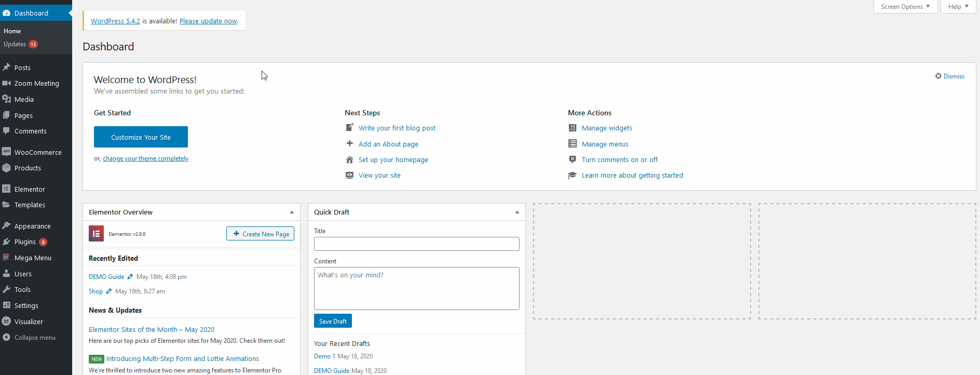Click the WooCommerce logo icon
Screen dimensions: 980x375
coord(7,152)
